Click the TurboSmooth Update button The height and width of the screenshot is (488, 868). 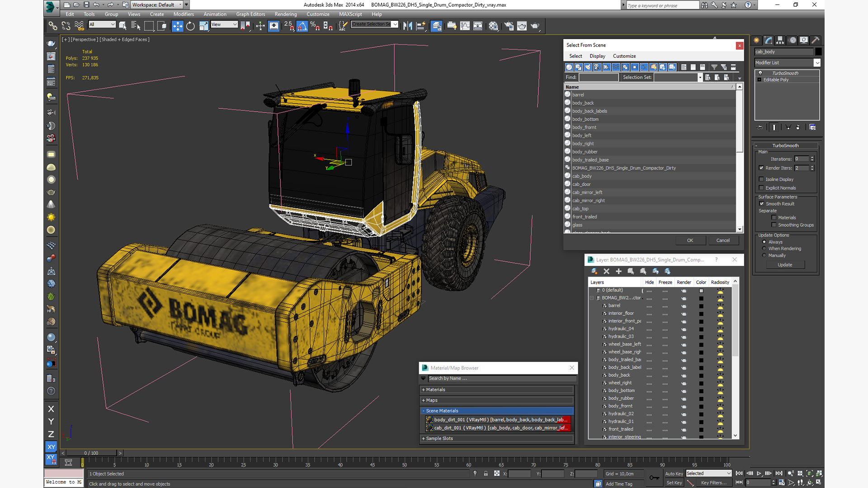tap(785, 265)
